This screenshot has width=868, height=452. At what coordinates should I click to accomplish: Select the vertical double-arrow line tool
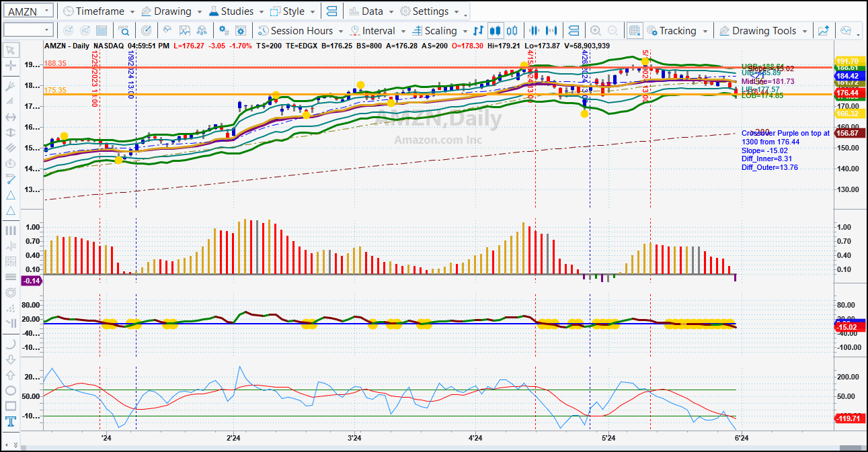tap(10, 132)
